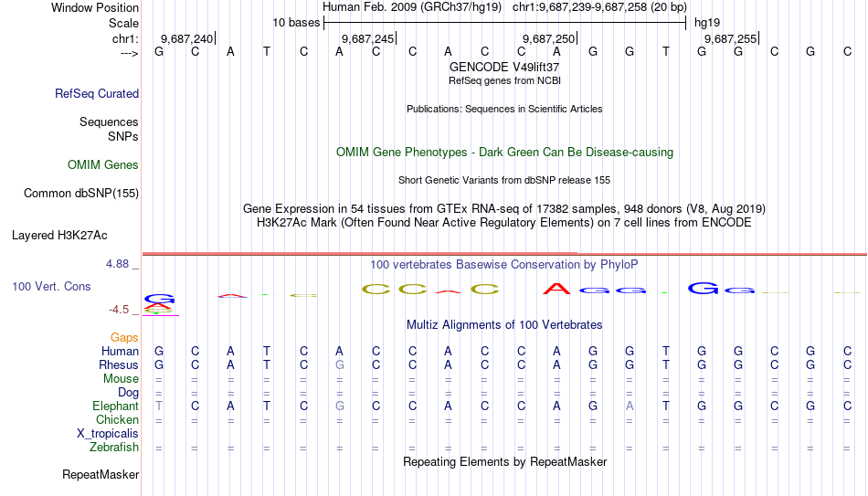This screenshot has height=496, width=868.
Task: Click the 9,687,255 ruler position marker
Action: 731,38
